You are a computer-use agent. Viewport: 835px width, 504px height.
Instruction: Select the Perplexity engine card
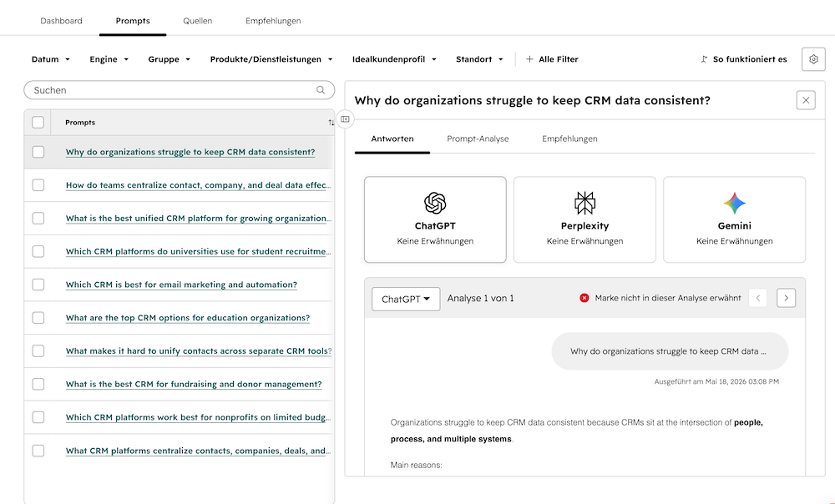click(x=584, y=219)
